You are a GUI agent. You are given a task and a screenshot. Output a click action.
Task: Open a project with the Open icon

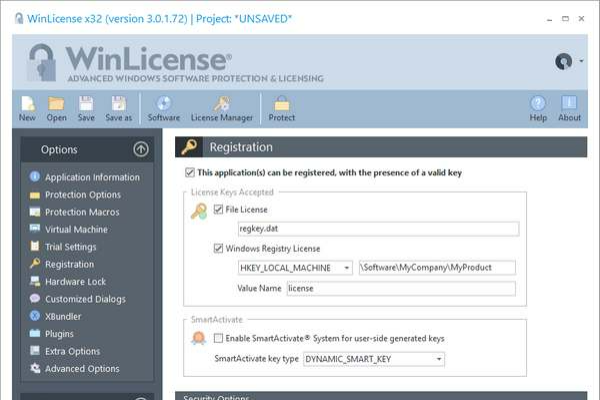pyautogui.click(x=56, y=104)
